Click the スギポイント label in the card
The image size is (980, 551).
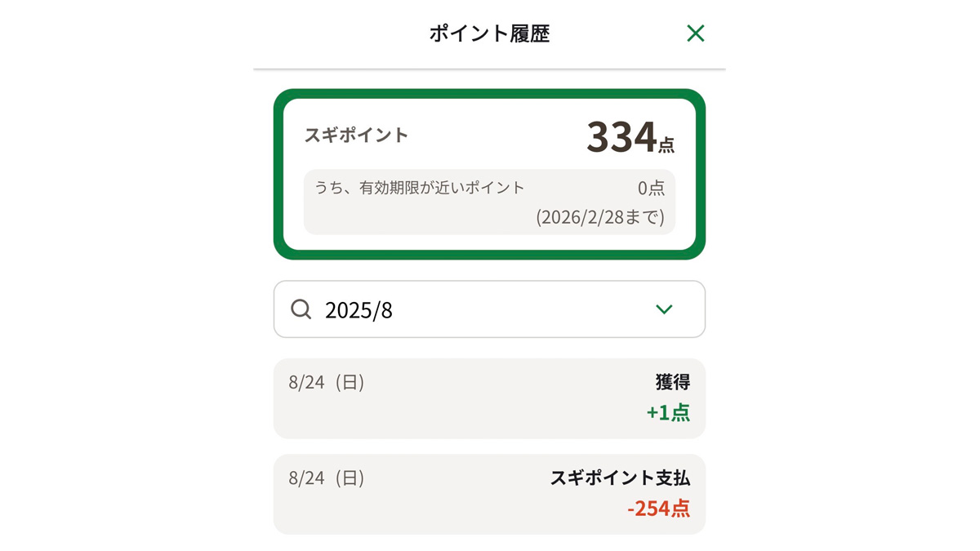(356, 136)
